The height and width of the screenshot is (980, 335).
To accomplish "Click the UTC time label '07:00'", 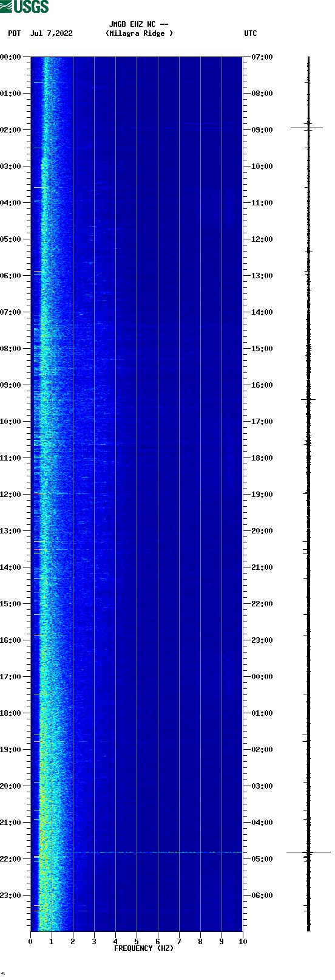I will 262,57.
